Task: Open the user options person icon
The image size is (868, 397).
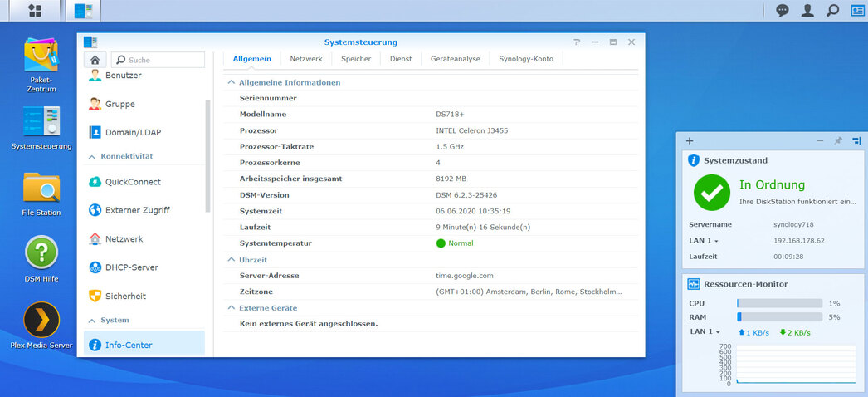Action: pos(807,11)
